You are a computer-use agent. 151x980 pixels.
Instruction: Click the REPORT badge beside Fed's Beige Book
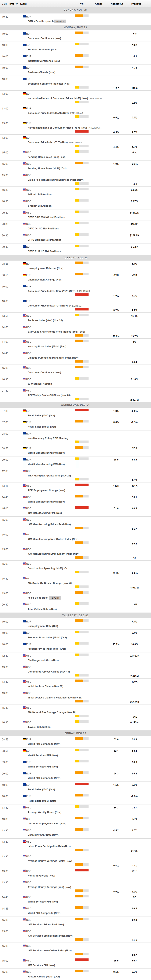[55, 598]
